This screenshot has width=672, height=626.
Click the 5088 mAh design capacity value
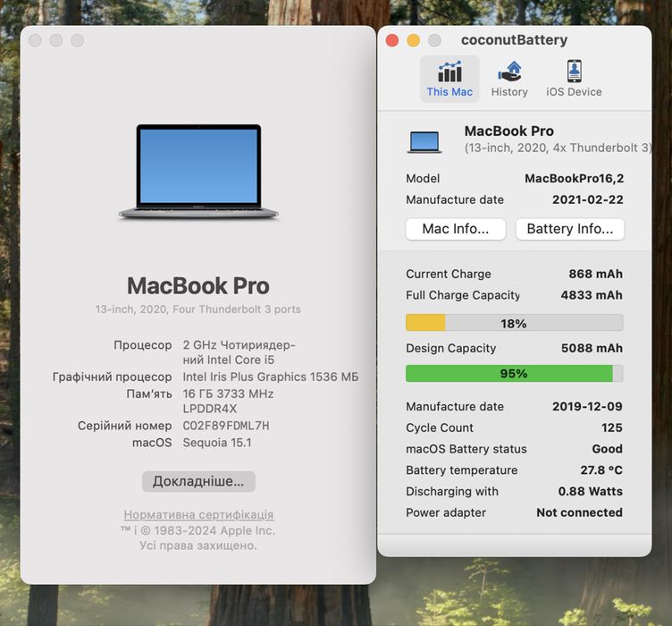(x=592, y=348)
